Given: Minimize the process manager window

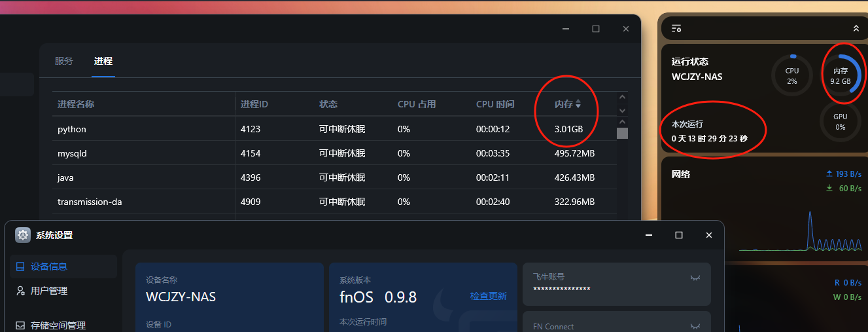Looking at the screenshot, I should 566,29.
